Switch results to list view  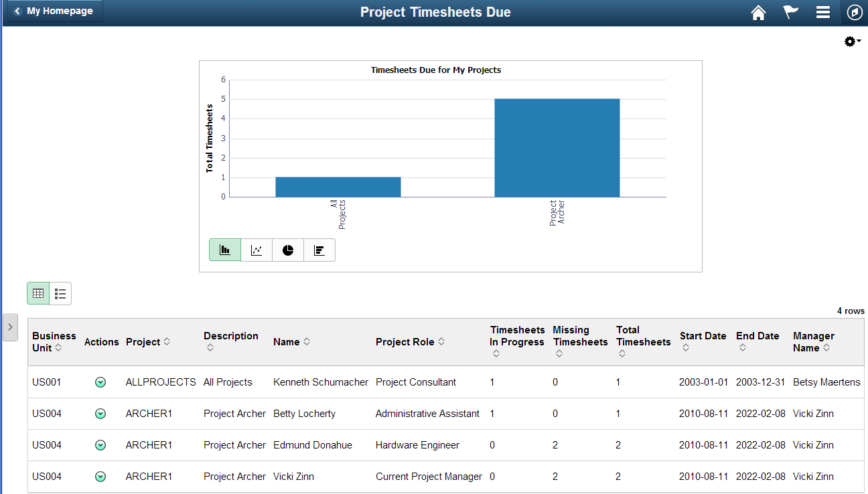pos(60,293)
